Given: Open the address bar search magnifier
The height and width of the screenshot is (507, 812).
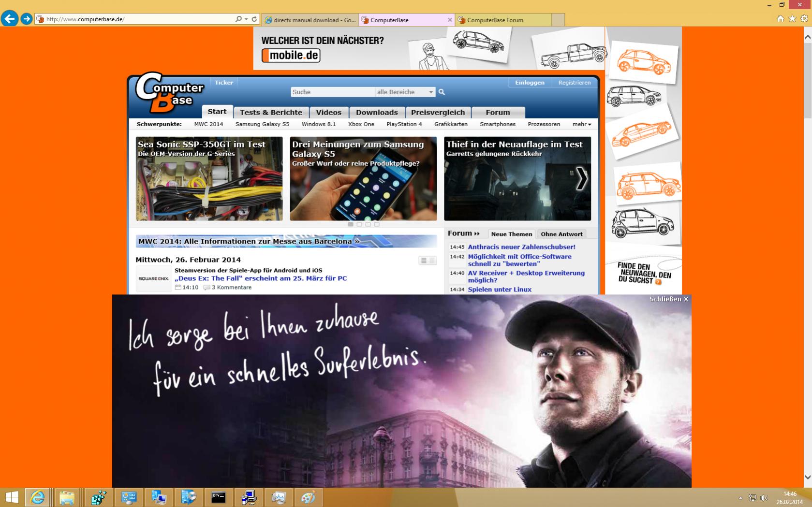Looking at the screenshot, I should (238, 19).
